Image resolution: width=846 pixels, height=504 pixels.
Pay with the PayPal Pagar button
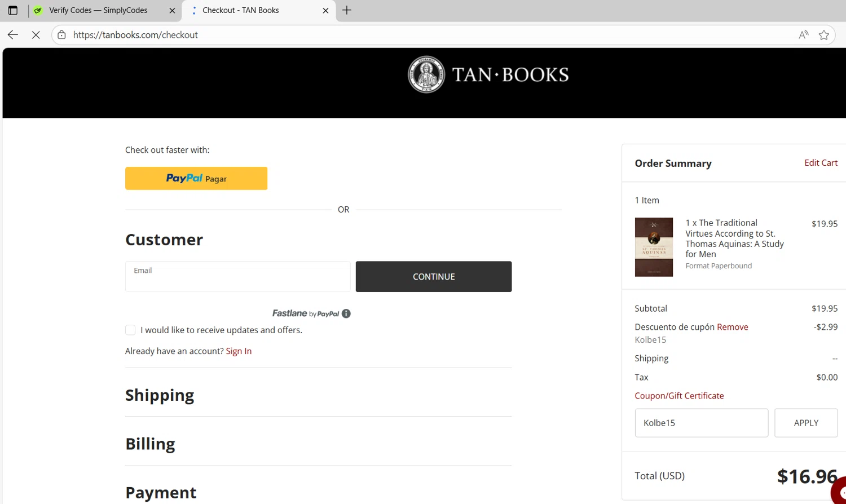(196, 178)
